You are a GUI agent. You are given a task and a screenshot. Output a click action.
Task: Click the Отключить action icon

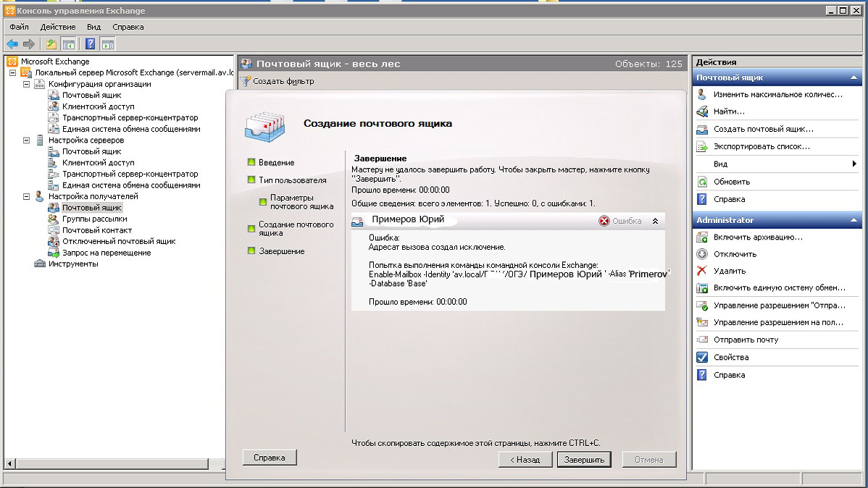click(702, 254)
